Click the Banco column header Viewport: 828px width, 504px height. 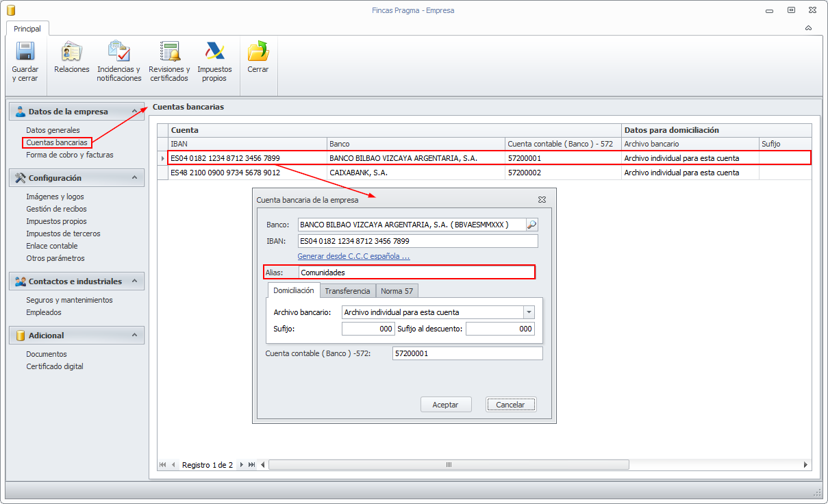[416, 144]
